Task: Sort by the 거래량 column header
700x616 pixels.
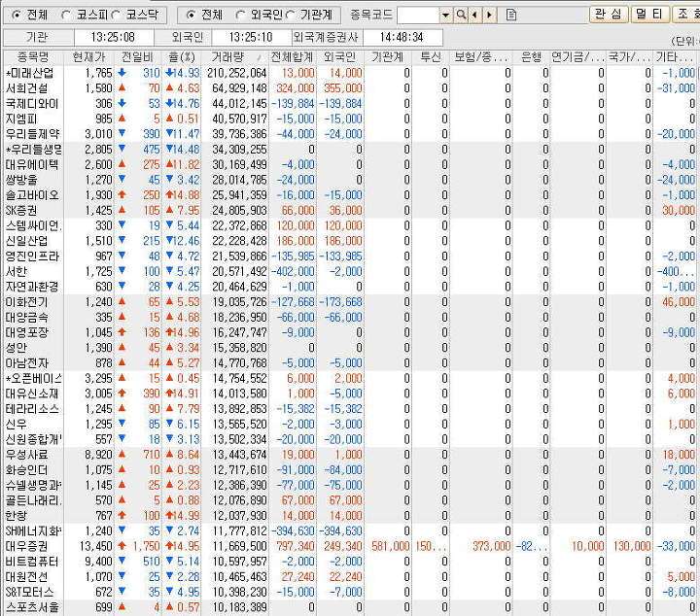Action: pos(235,57)
